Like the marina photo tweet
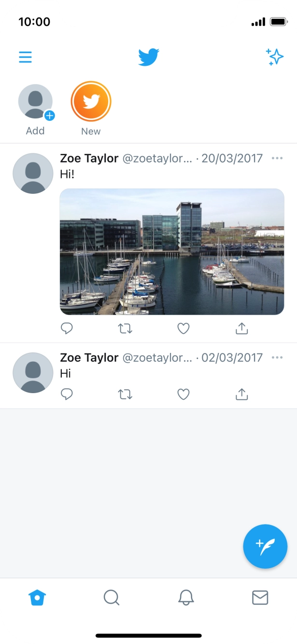This screenshot has width=297, height=644. [x=183, y=328]
